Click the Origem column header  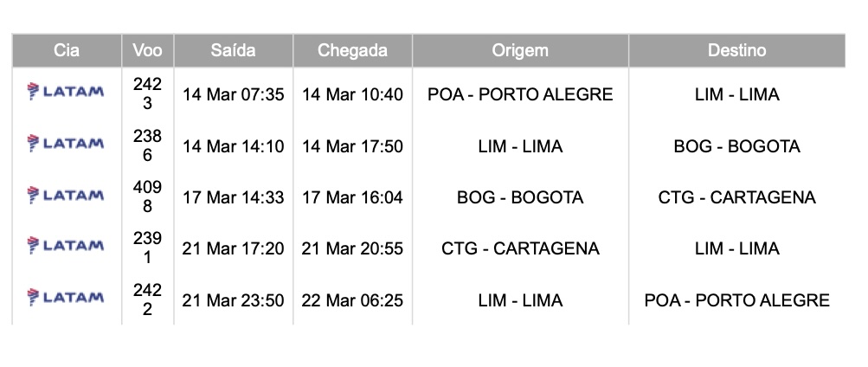(x=520, y=50)
